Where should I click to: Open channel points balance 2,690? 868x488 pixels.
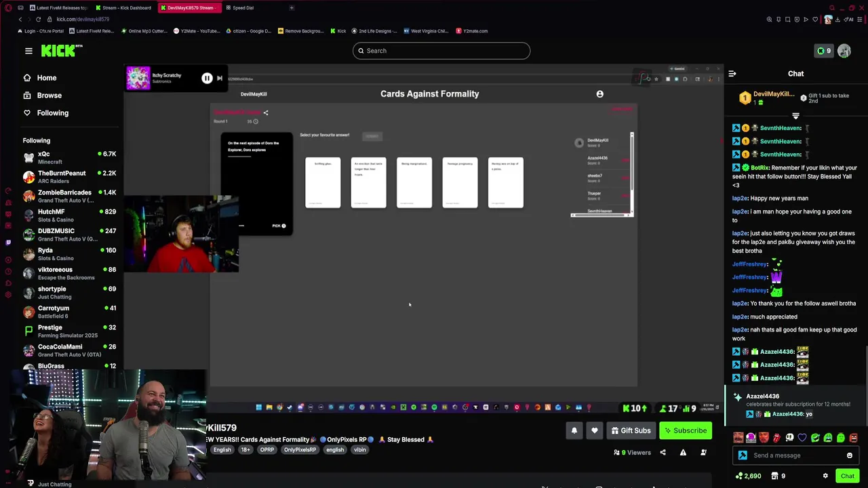(x=749, y=476)
